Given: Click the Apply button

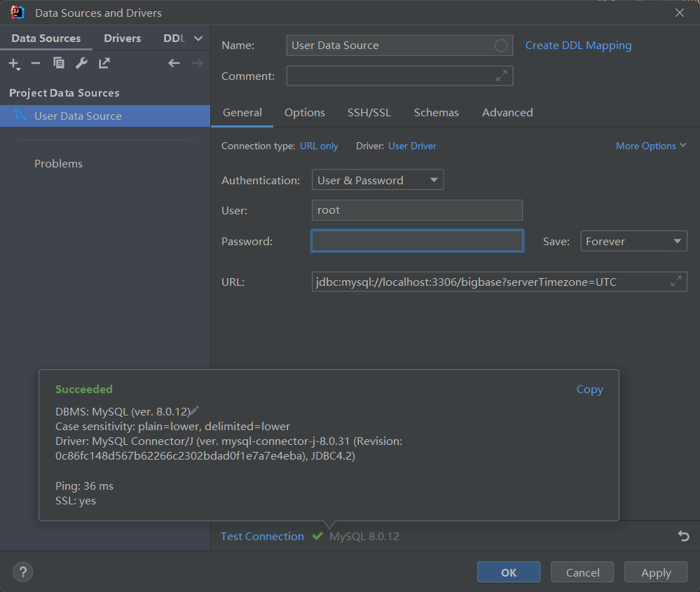Looking at the screenshot, I should point(656,572).
